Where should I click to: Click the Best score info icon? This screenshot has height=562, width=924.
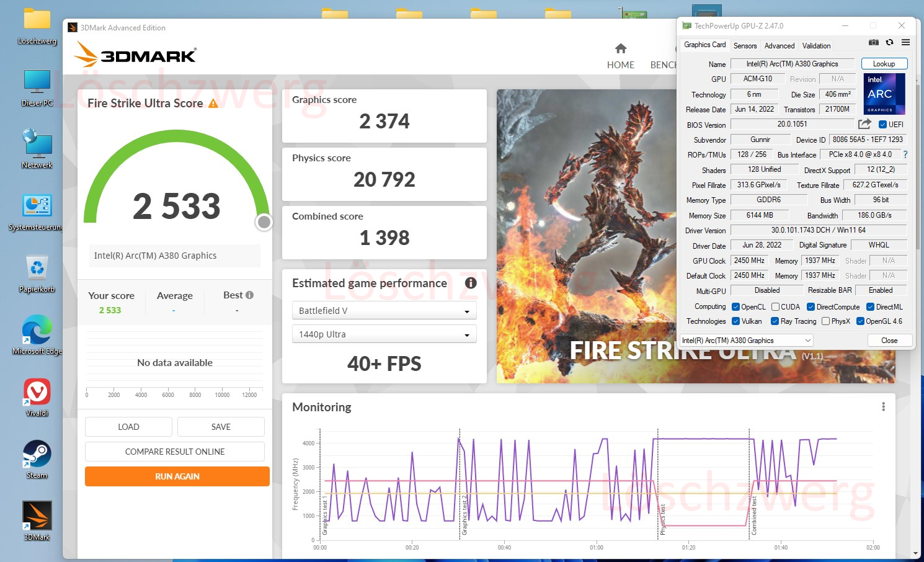pos(249,295)
